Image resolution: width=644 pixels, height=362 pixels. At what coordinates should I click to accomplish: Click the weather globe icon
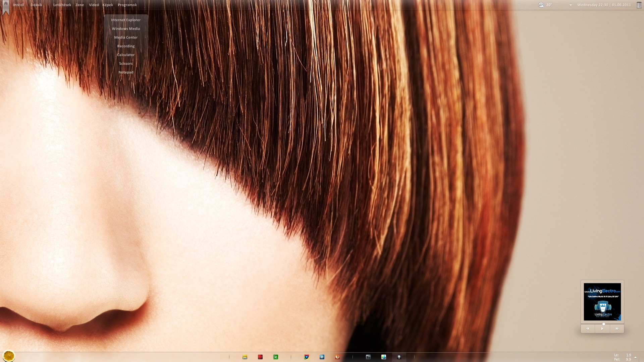click(x=541, y=5)
